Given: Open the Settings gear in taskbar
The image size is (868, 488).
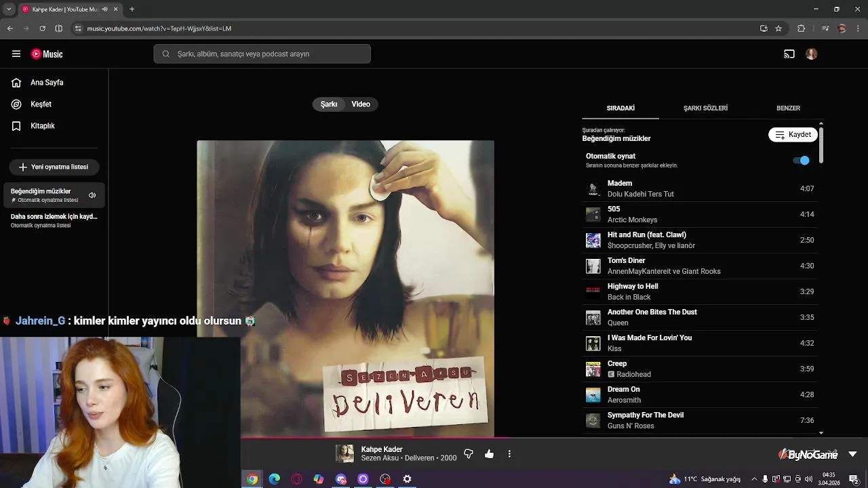Looking at the screenshot, I should pos(407,479).
